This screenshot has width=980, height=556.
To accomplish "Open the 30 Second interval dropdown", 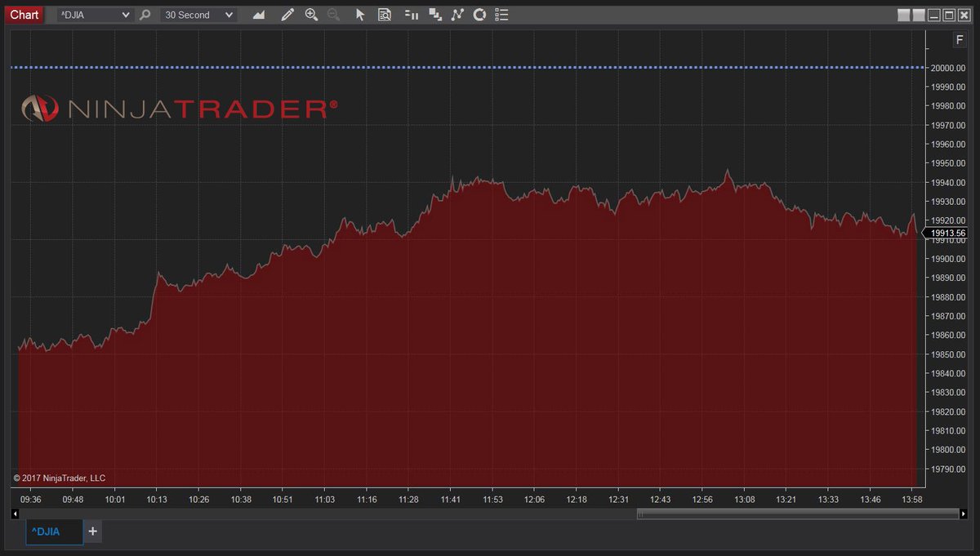I will click(198, 15).
